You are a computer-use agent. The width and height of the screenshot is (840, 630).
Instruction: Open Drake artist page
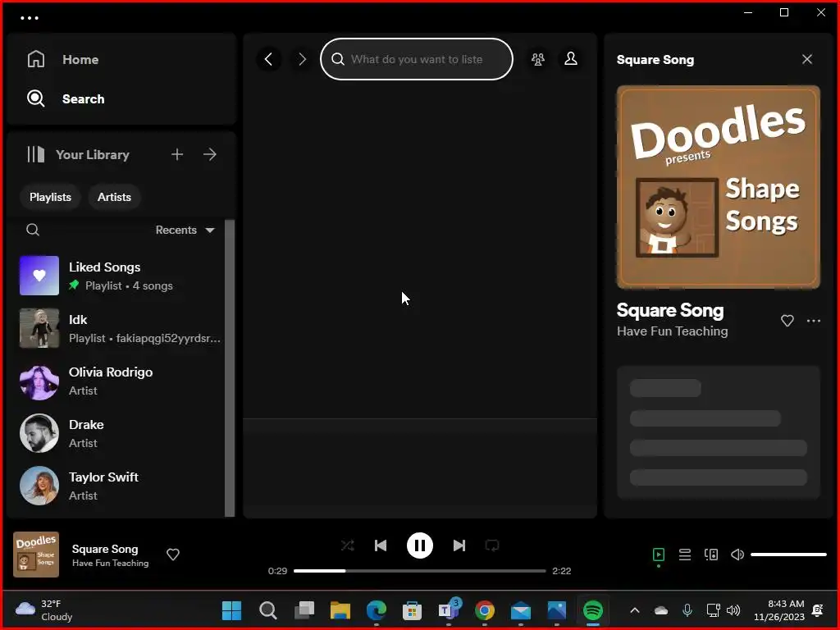tap(121, 433)
